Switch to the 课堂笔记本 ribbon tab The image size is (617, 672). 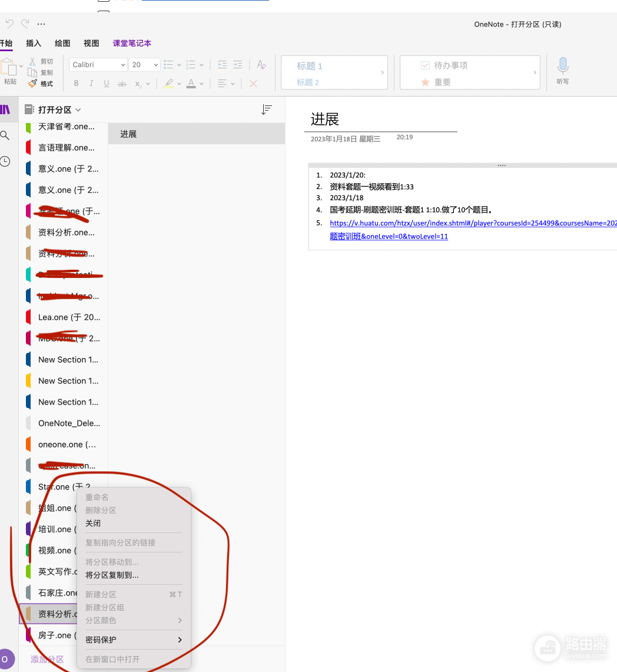coord(132,43)
